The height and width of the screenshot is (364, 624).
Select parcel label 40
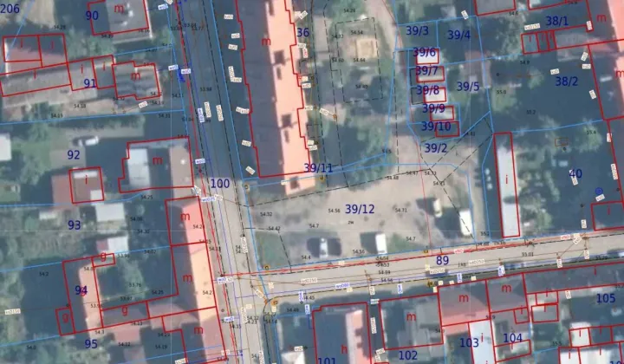pyautogui.click(x=575, y=174)
